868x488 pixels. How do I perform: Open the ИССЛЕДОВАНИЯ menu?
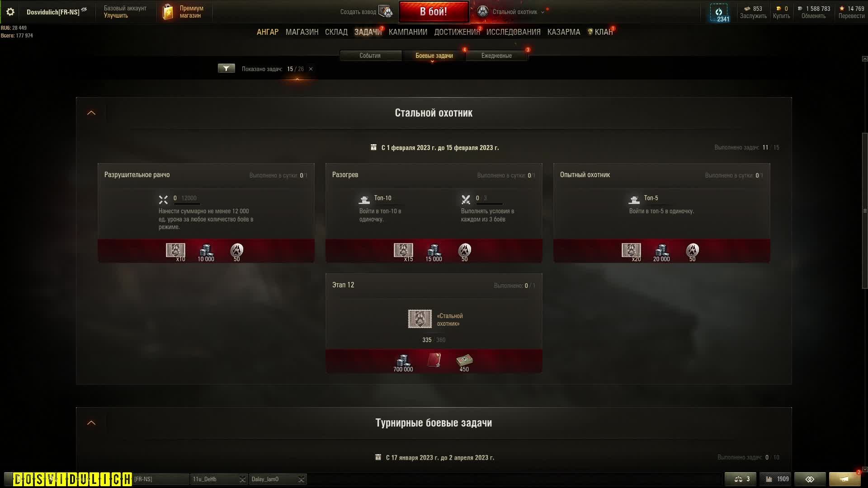(513, 32)
